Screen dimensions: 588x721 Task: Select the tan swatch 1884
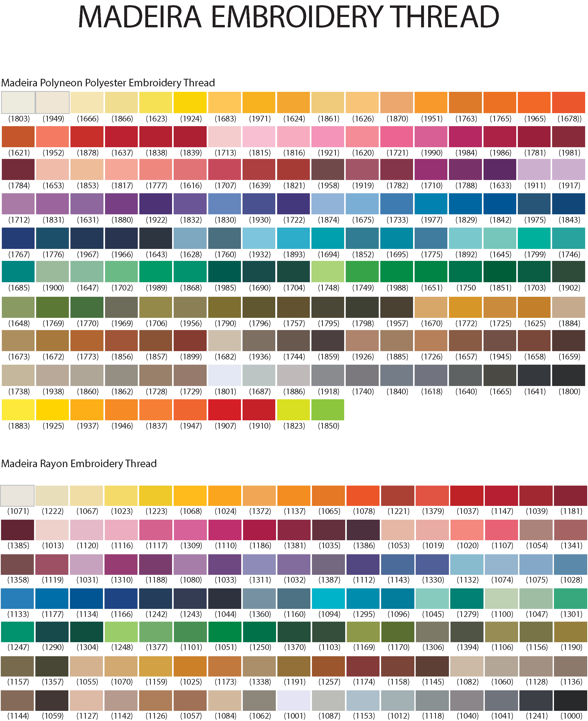569,307
